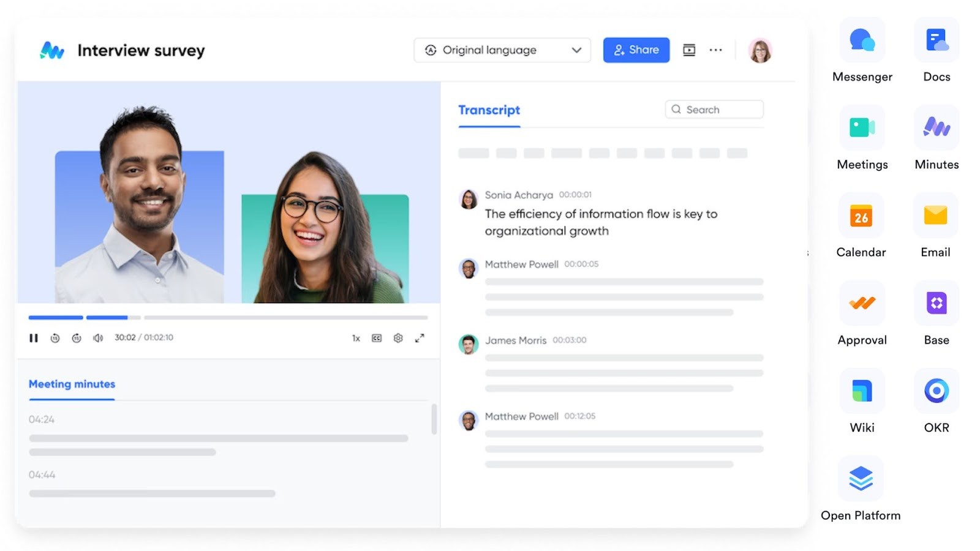The height and width of the screenshot is (551, 980).
Task: Open the Calendar app
Action: tap(861, 215)
